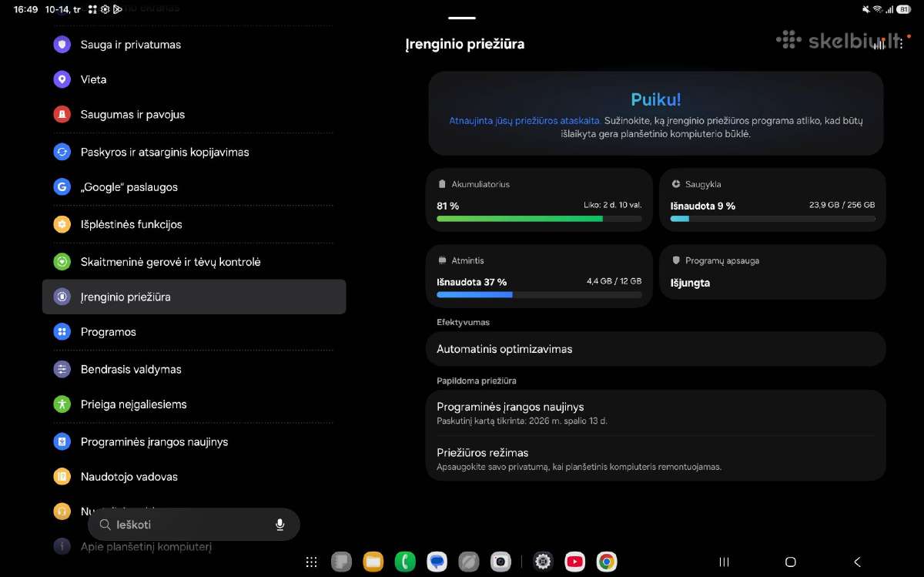Tap the green battery level bar at 81 %

click(x=520, y=219)
